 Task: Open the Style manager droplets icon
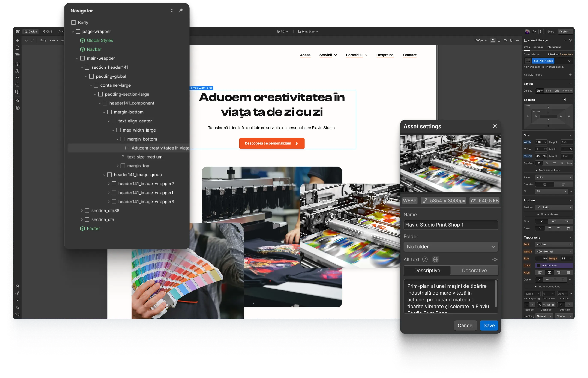coord(17,78)
